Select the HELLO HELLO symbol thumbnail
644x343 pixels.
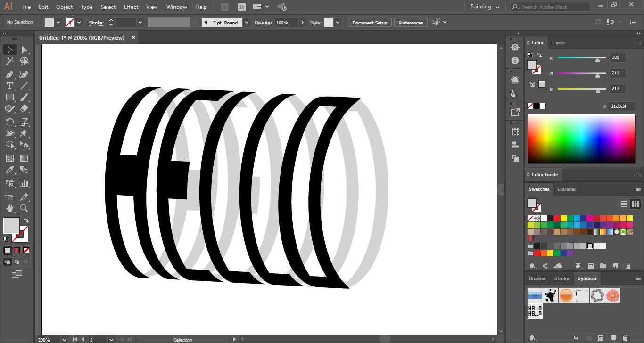coord(535,310)
